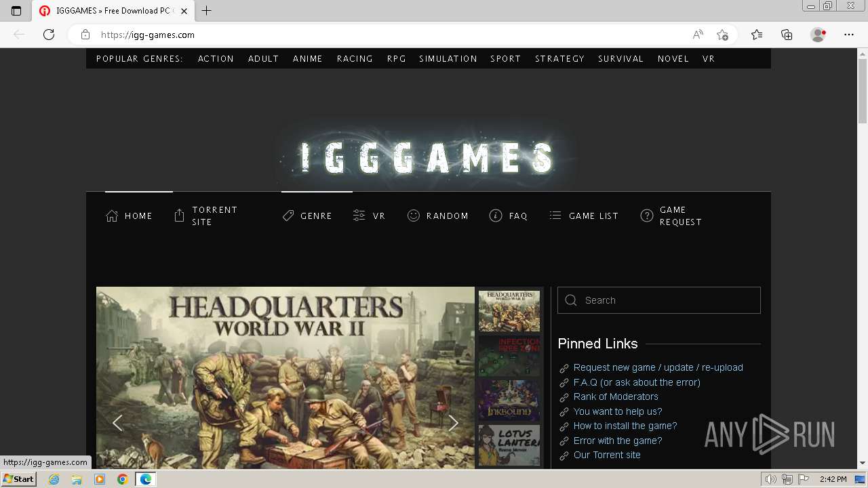Click the browser Refresh icon
This screenshot has height=488, width=868.
(x=49, y=35)
